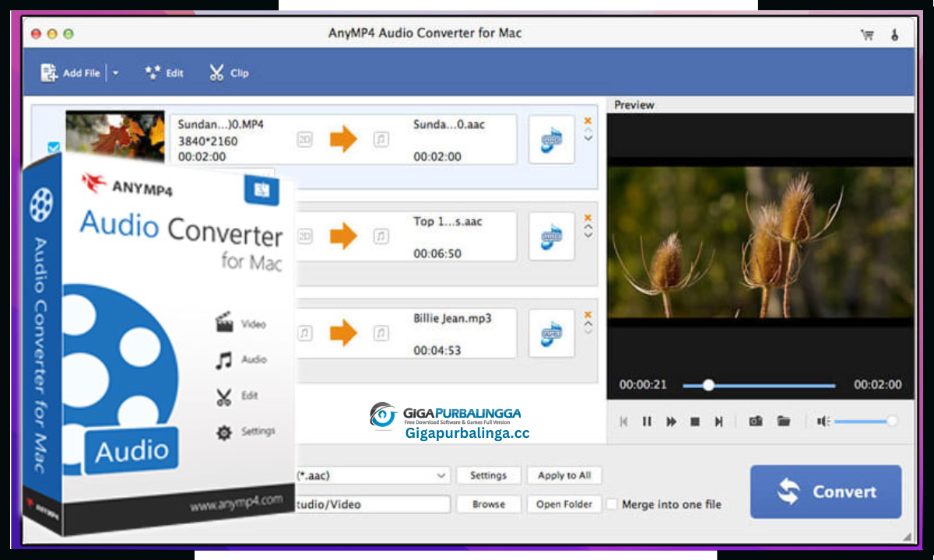Pause the preview playback
The width and height of the screenshot is (934, 560).
(x=647, y=422)
